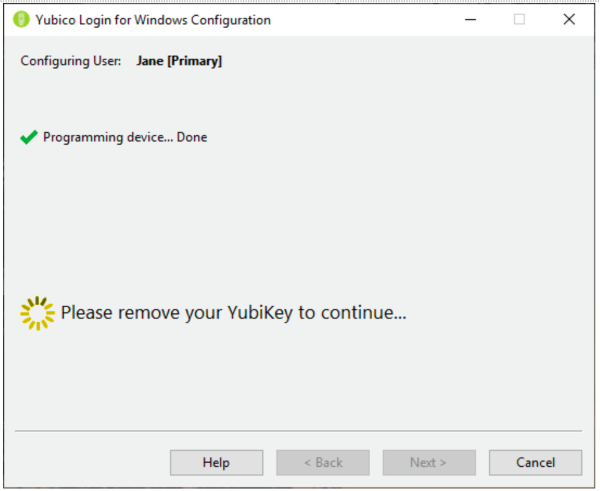The image size is (600, 491).
Task: Open Help for the configuration wizard
Action: [x=216, y=462]
